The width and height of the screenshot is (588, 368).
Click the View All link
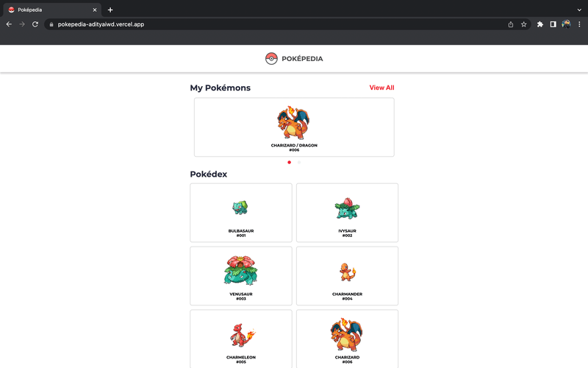(x=381, y=88)
